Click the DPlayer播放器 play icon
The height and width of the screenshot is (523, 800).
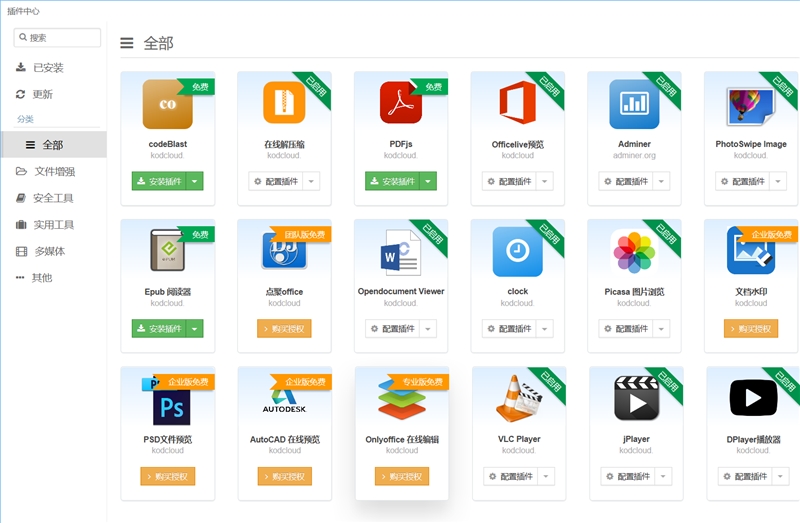point(754,398)
